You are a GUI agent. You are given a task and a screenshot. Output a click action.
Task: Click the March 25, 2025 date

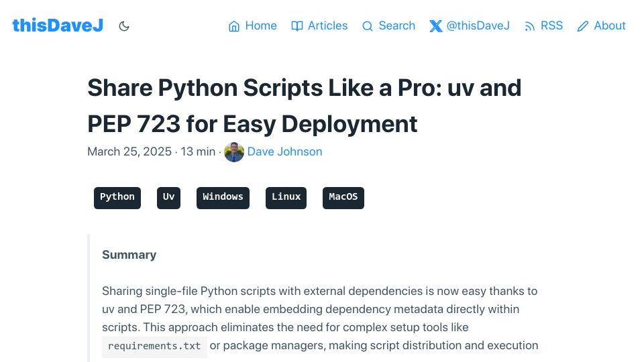pos(129,152)
